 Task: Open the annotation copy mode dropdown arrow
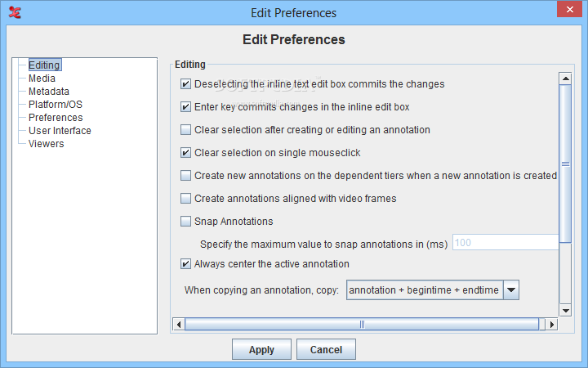(x=510, y=289)
